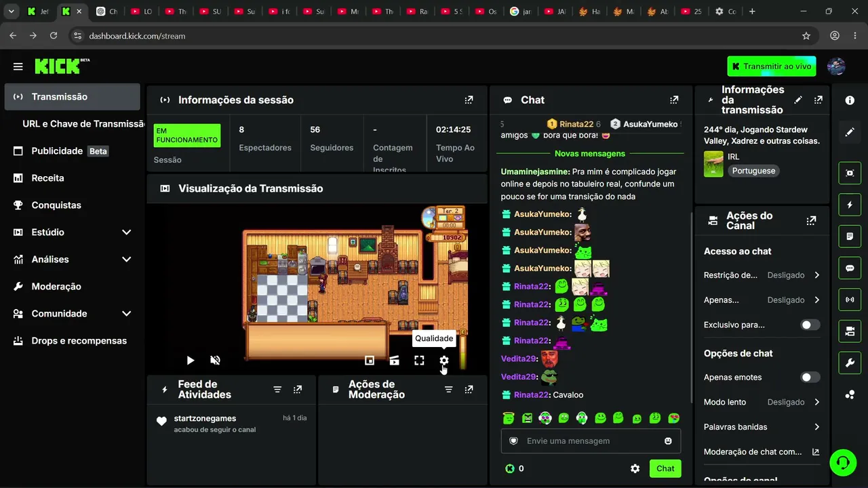The width and height of the screenshot is (868, 488).
Task: Pop out the Informações da transmissão panel
Action: (x=818, y=100)
